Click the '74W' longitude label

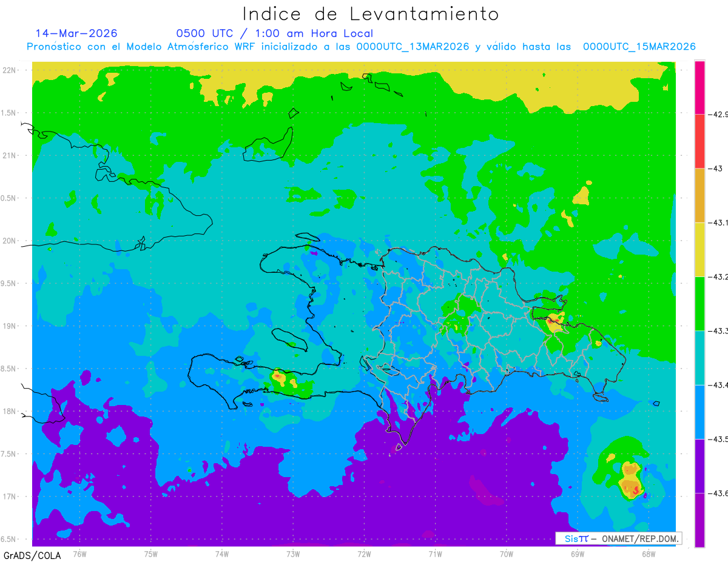pos(222,554)
